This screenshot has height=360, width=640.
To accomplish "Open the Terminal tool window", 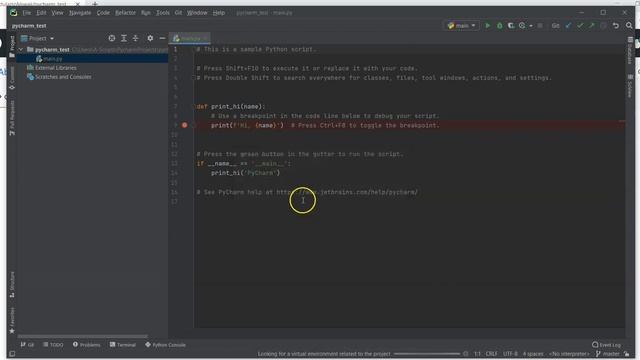I will (122, 344).
